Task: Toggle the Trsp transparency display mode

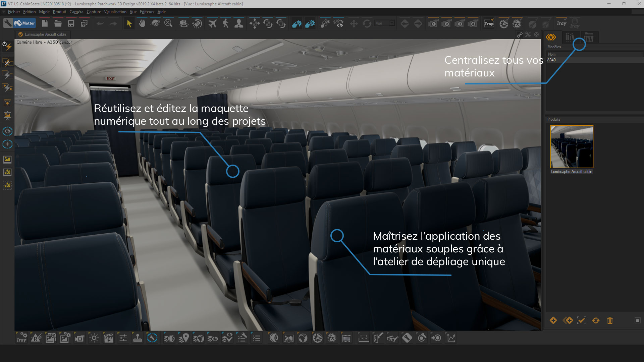Action: [489, 23]
